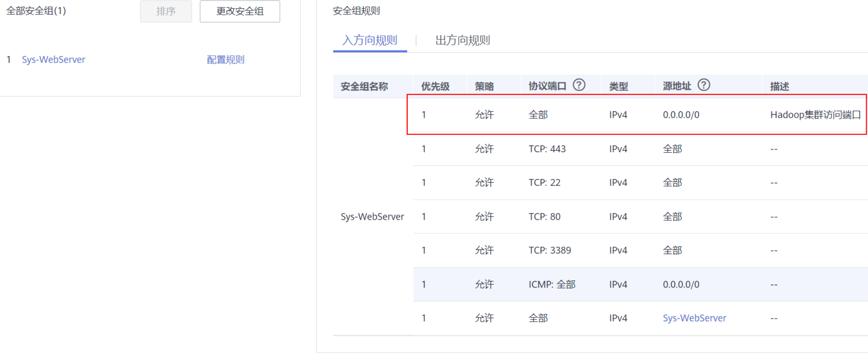
Task: Click the 更改安全组 button
Action: click(x=239, y=11)
